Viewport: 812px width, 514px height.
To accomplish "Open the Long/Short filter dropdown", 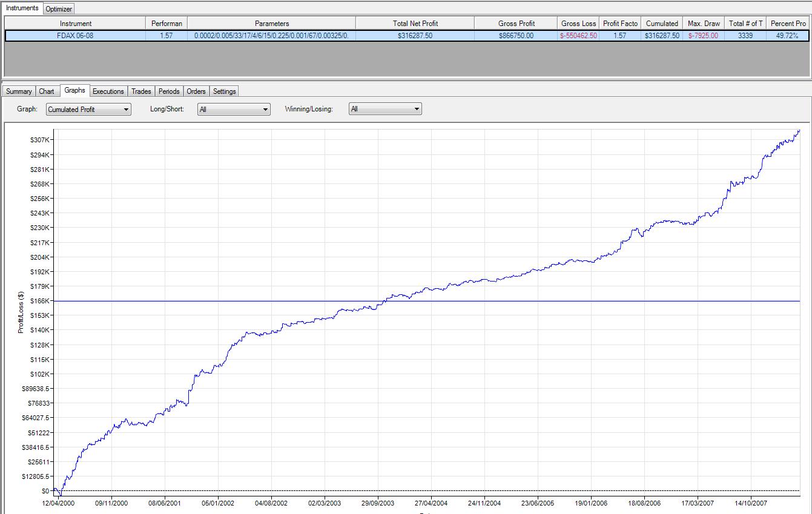I will (234, 110).
